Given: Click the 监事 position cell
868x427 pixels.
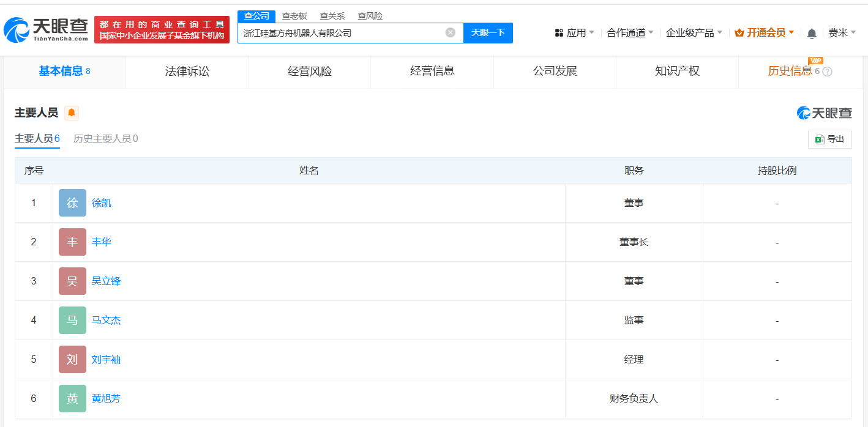Looking at the screenshot, I should [x=634, y=321].
